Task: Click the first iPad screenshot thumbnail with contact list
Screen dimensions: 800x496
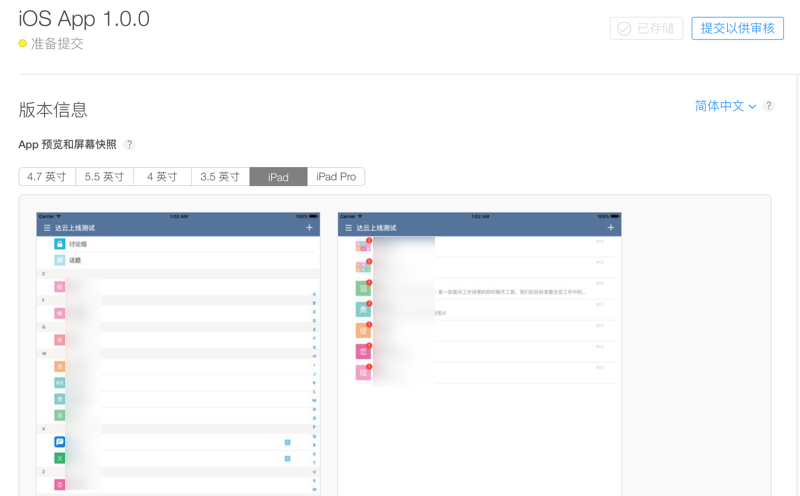Action: click(178, 354)
